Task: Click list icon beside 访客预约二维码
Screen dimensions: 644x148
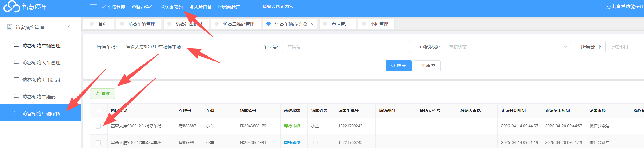Action: tap(16, 96)
